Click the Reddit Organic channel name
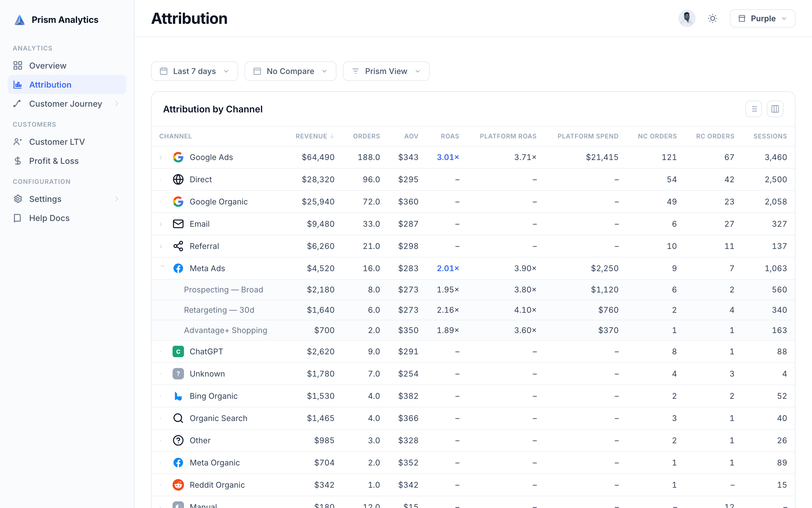Screen dimensions: 812x508 [x=217, y=485]
